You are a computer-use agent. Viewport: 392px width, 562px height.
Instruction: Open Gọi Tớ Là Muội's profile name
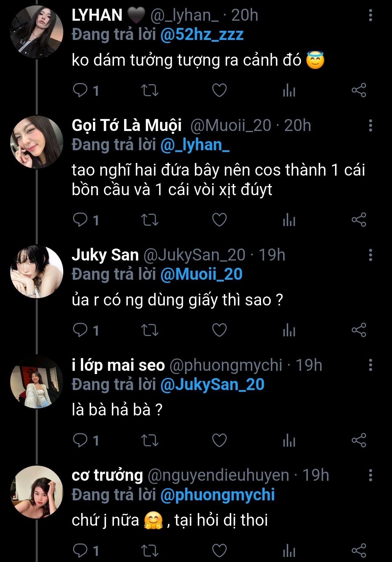[x=127, y=126]
